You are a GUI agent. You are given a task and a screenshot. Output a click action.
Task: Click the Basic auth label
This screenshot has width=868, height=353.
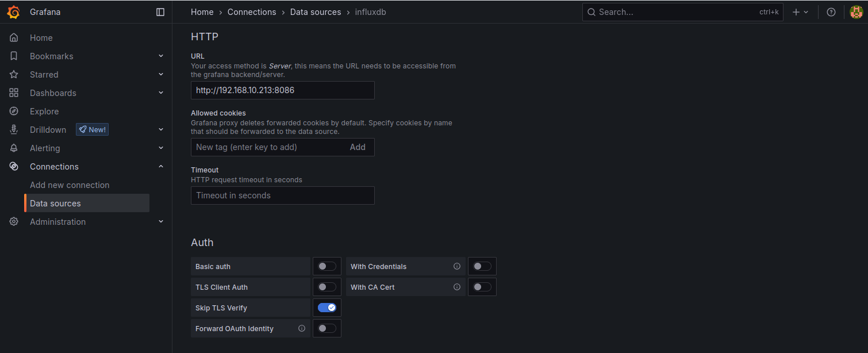(x=213, y=267)
